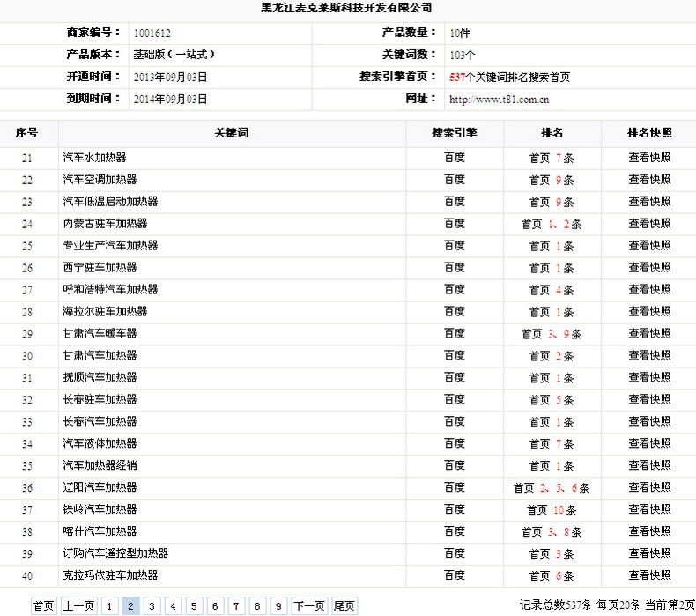Click company title 黑龙江麦克莱斯科技开发有限公司
The height and width of the screenshot is (616, 696).
[346, 8]
